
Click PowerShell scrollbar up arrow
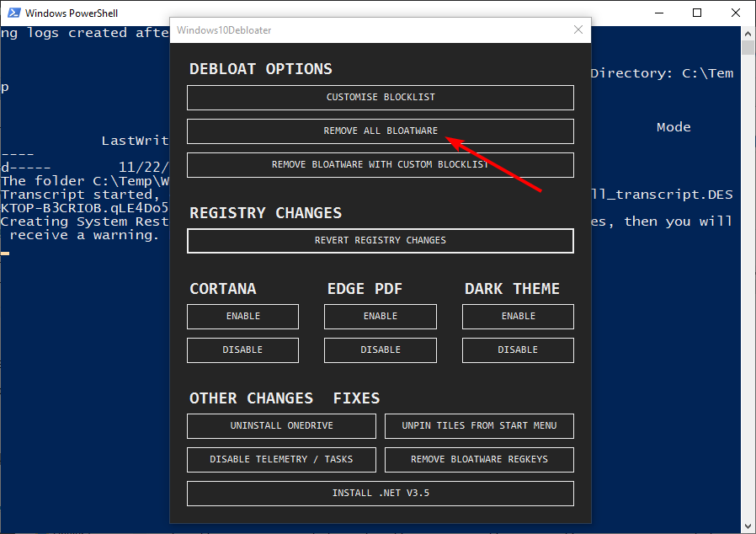tap(748, 34)
